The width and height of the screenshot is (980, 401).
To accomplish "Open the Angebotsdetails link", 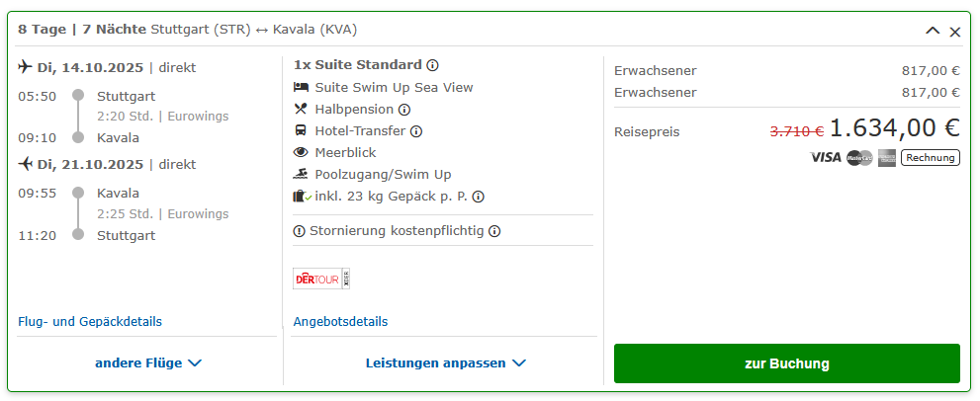I will coord(340,322).
